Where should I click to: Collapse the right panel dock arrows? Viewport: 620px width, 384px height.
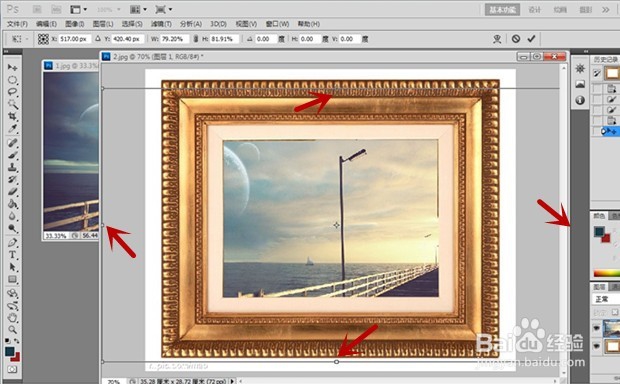tap(586, 51)
